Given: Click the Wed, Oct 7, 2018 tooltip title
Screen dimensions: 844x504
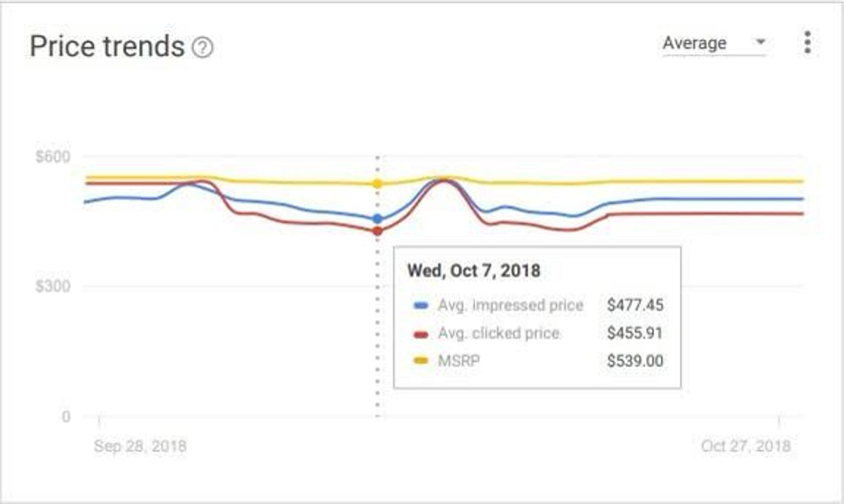Looking at the screenshot, I should [474, 271].
